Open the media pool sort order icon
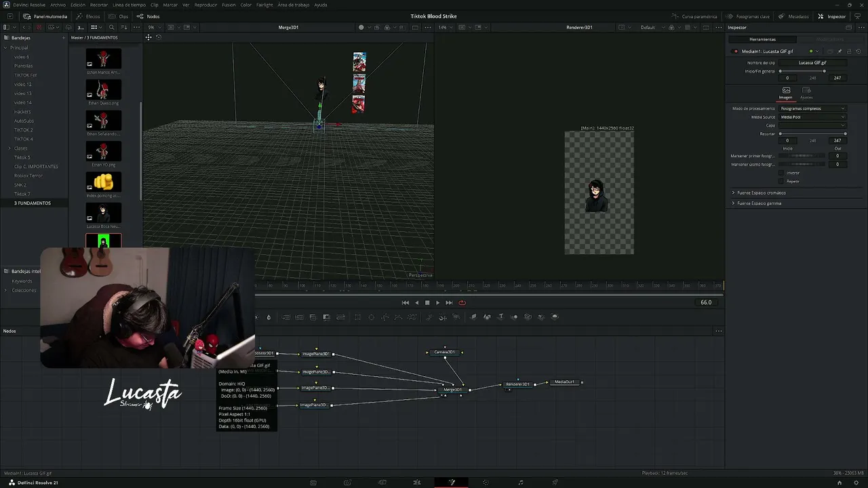Viewport: 868px width, 488px height. [125, 27]
